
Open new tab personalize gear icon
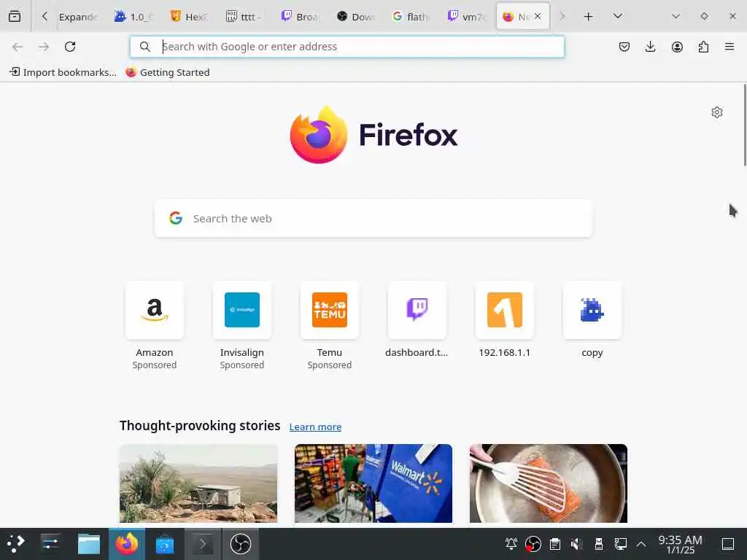tap(717, 112)
